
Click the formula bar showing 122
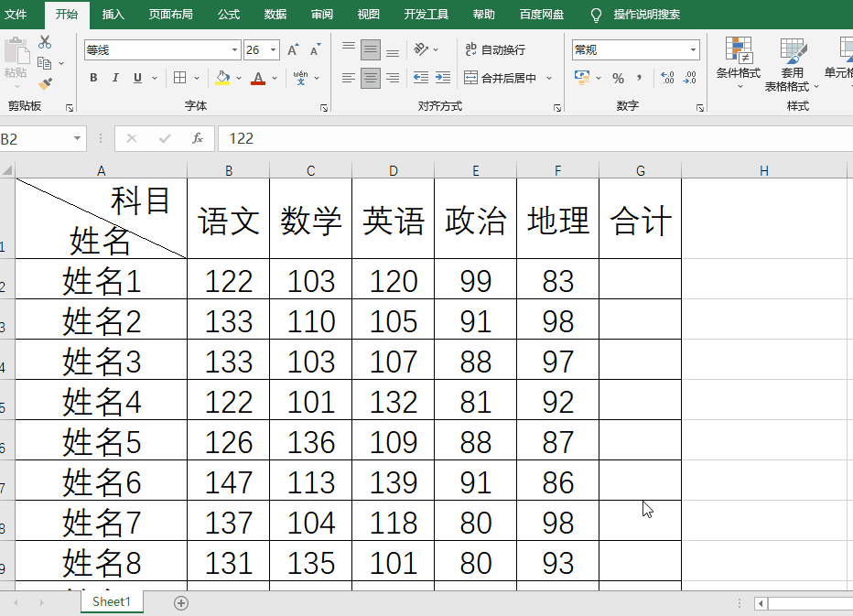(535, 138)
